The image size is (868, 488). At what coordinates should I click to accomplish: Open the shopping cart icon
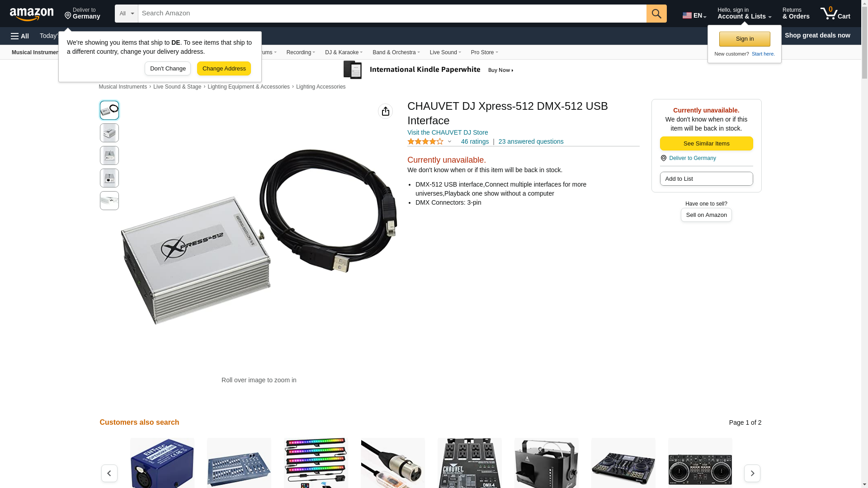[x=835, y=14]
